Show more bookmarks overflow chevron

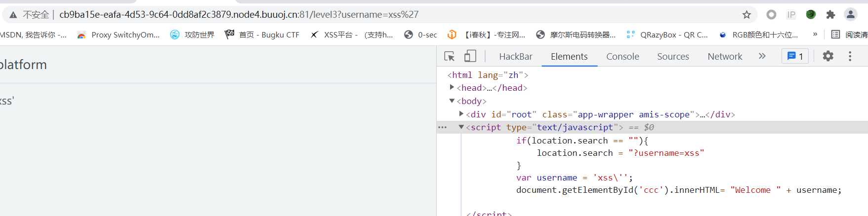[815, 35]
